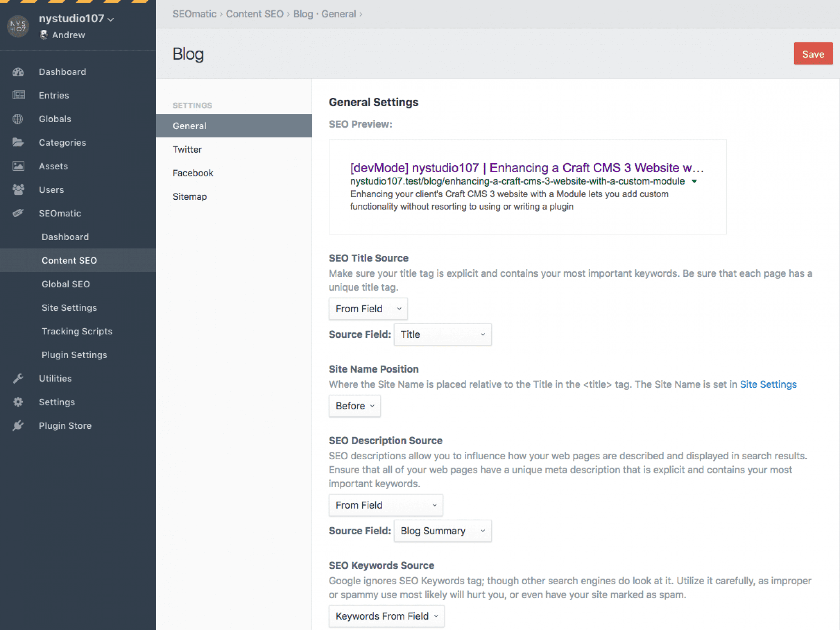
Task: Click the Assets image icon
Action: [18, 166]
